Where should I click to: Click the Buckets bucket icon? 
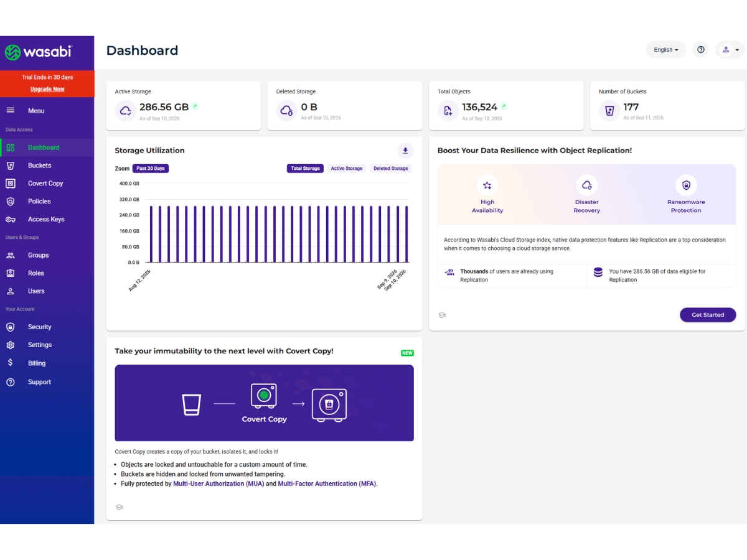point(10,166)
